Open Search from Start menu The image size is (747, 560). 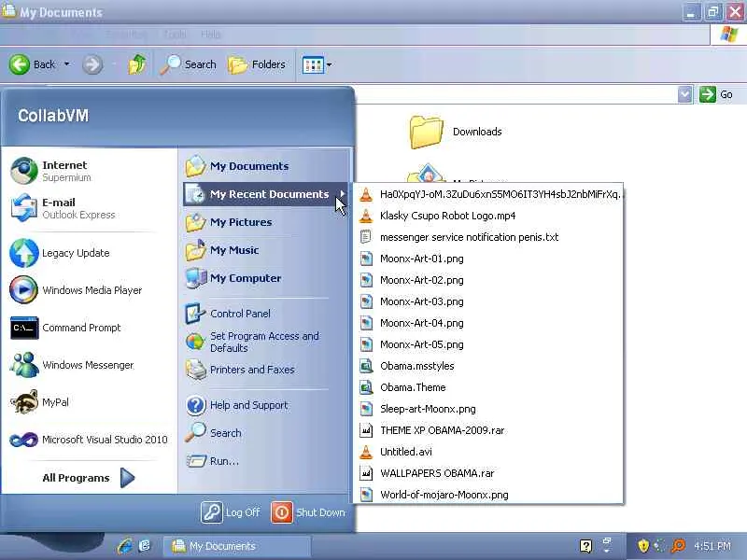point(266,433)
